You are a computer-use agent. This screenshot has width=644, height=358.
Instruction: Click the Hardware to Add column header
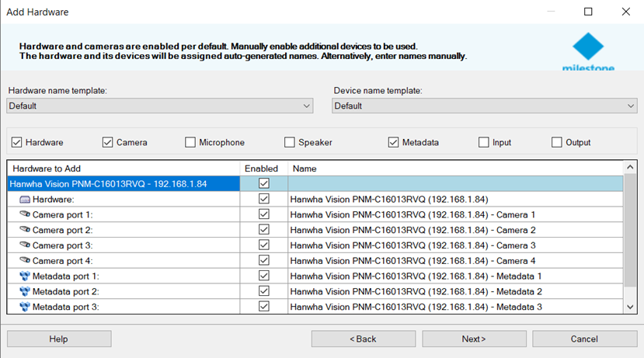click(x=124, y=169)
